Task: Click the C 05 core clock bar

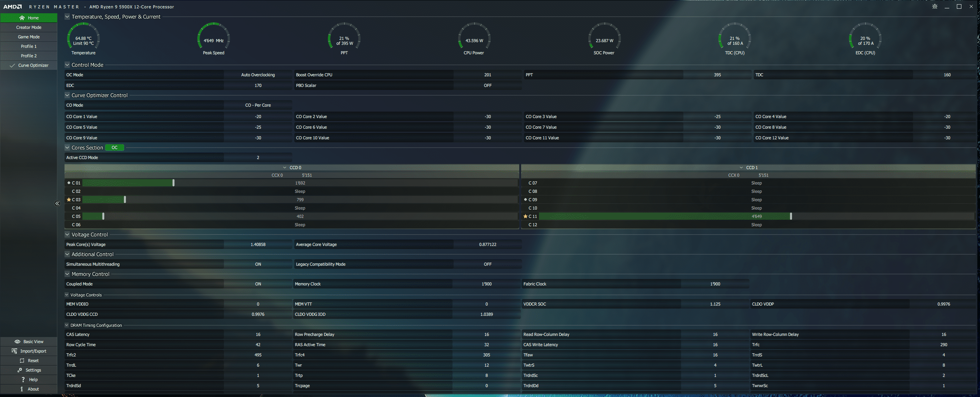Action: [x=300, y=216]
